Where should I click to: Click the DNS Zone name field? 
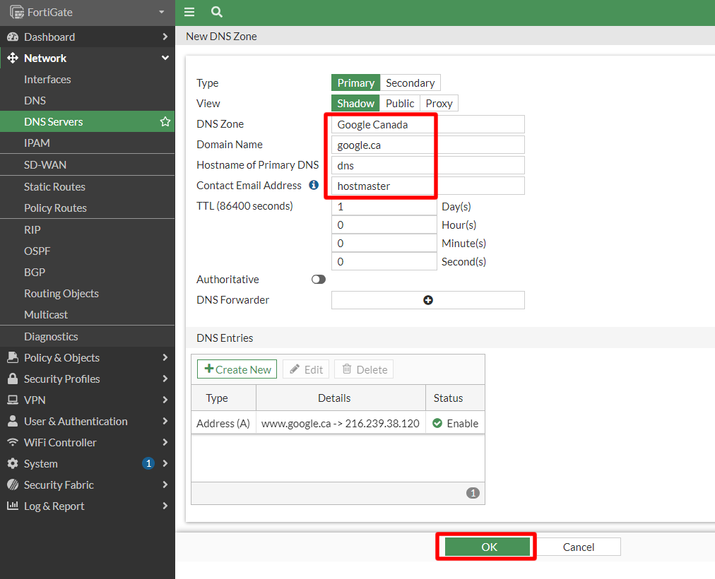click(428, 124)
